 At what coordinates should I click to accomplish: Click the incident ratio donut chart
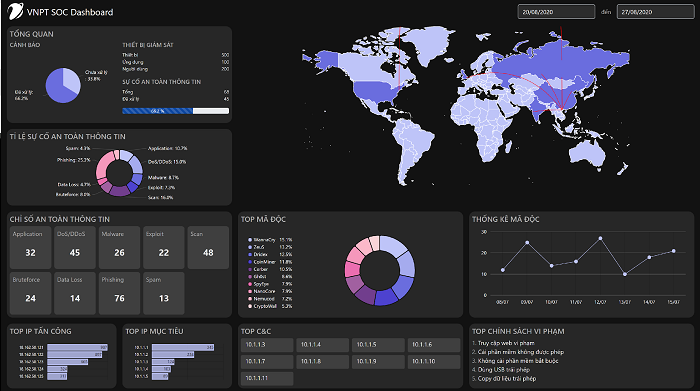click(119, 173)
